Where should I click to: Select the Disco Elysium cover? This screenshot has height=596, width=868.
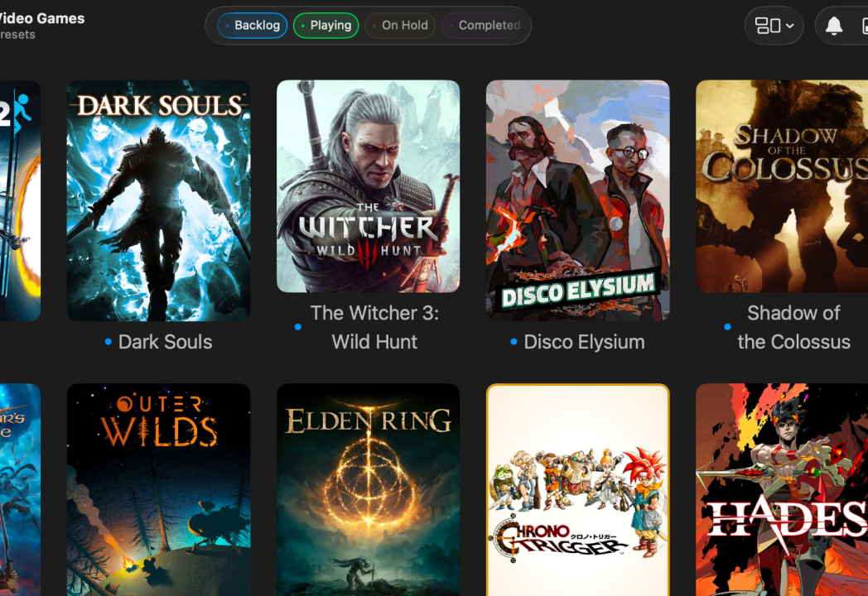(578, 200)
